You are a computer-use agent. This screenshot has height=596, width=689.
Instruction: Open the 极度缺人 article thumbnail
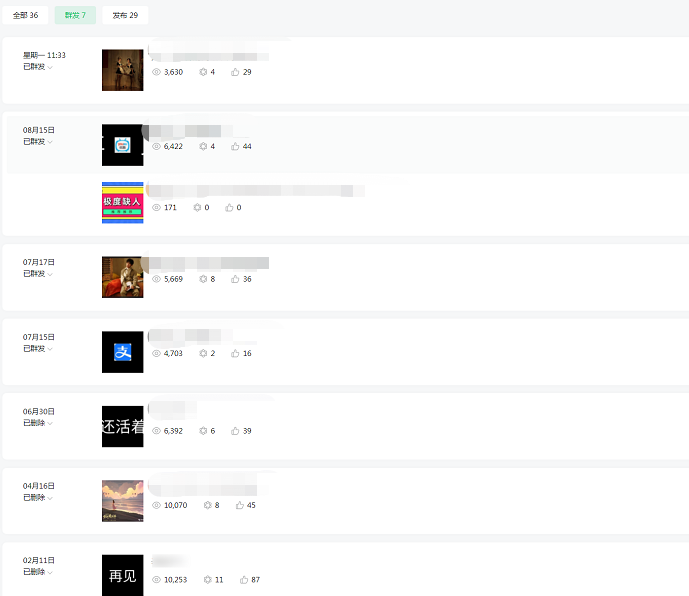[x=123, y=203]
